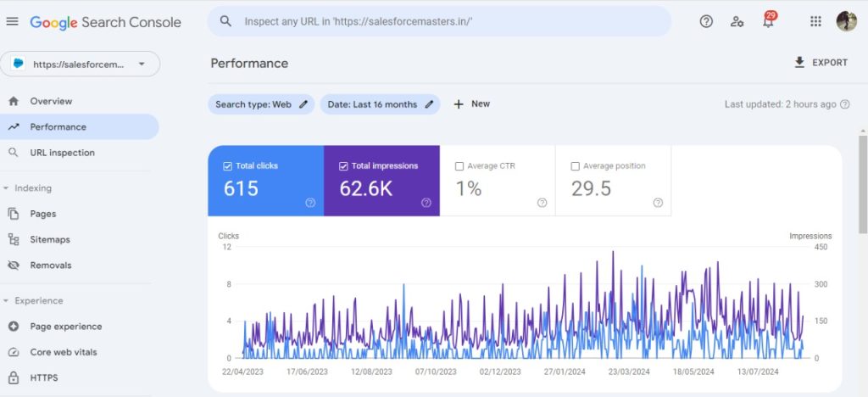The width and height of the screenshot is (868, 397).
Task: Click the HTTPS lock icon
Action: [x=14, y=377]
